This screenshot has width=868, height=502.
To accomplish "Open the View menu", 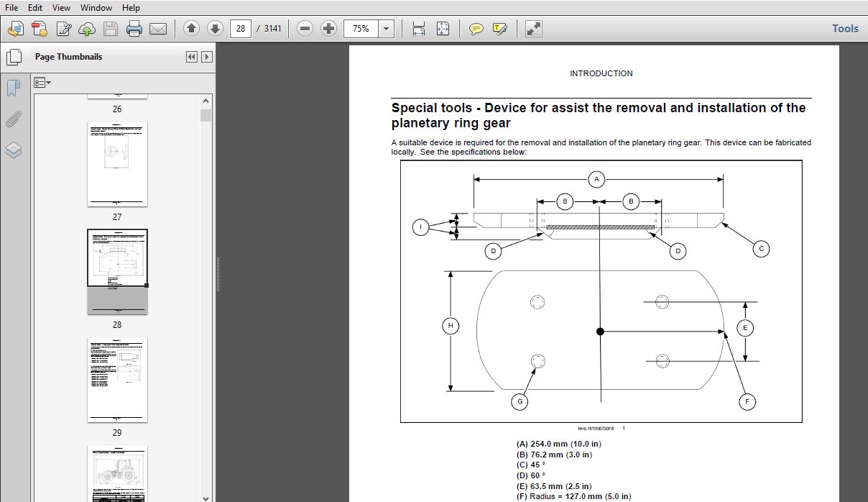I will [x=61, y=7].
